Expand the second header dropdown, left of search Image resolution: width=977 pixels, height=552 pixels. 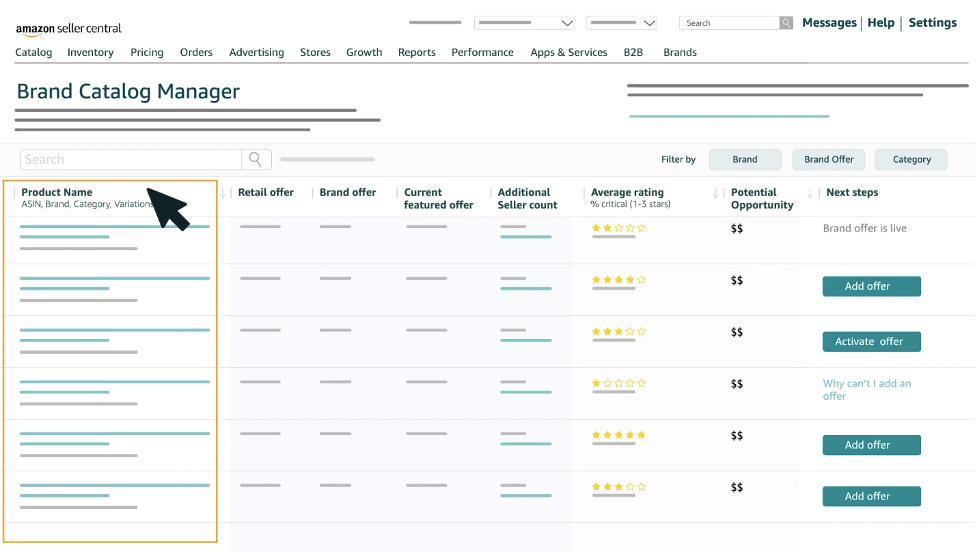tap(622, 23)
